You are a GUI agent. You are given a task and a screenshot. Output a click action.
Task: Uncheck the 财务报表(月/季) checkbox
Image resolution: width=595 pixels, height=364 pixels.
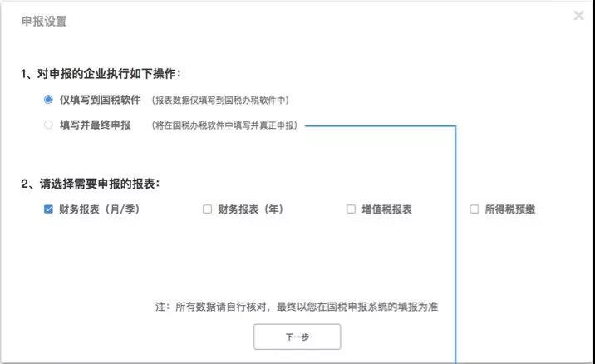(x=48, y=209)
